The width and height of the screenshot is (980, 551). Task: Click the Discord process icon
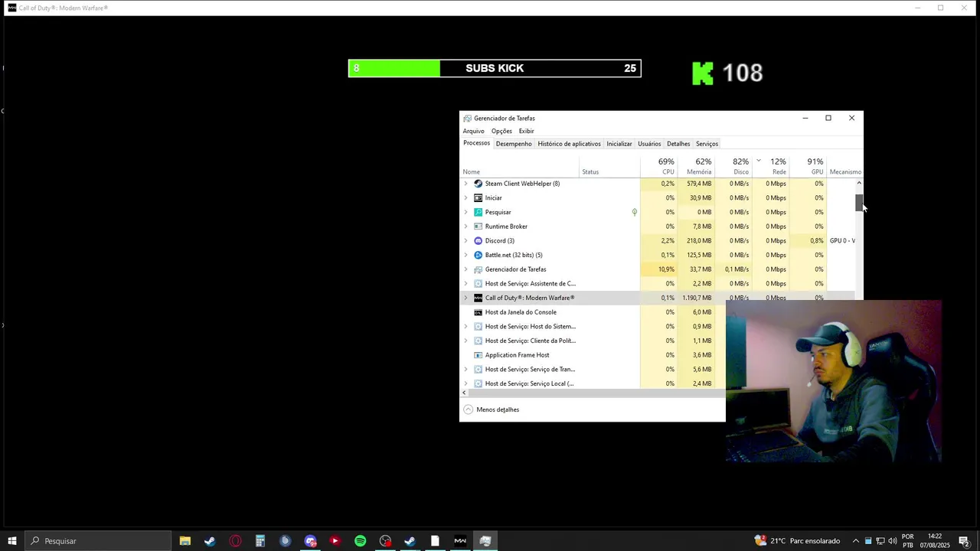(x=479, y=241)
